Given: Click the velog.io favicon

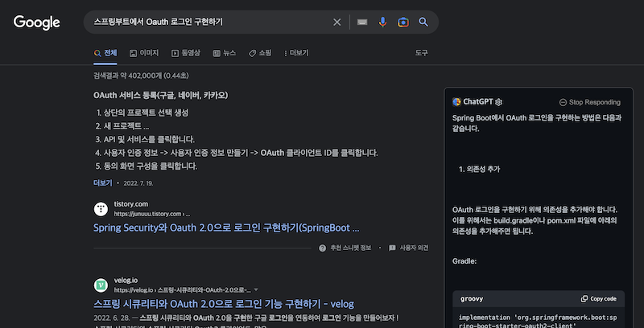Looking at the screenshot, I should pos(101,285).
